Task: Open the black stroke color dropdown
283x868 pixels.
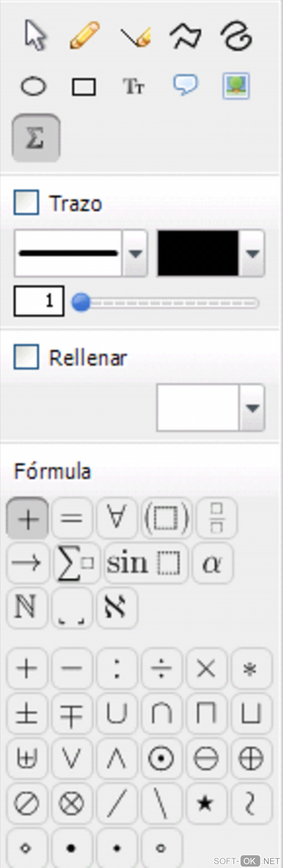Action: tap(252, 253)
